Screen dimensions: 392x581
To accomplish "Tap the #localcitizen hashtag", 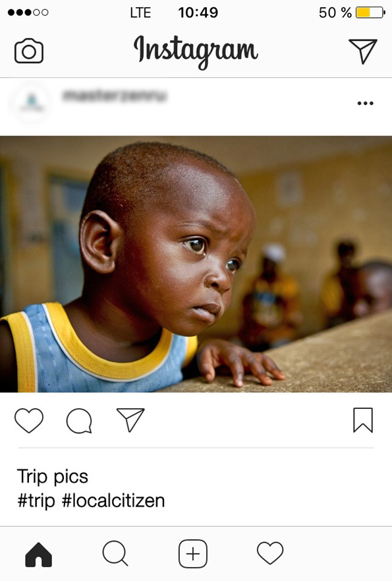I will click(x=113, y=501).
